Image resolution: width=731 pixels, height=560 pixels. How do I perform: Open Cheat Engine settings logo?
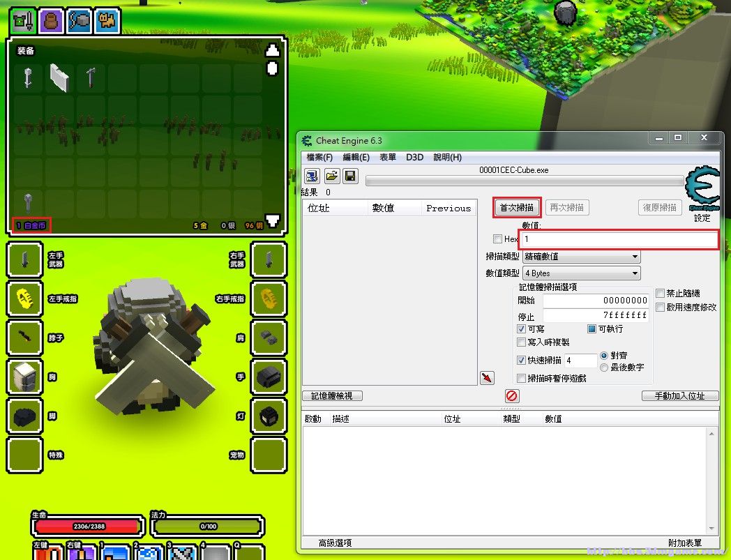pos(703,188)
